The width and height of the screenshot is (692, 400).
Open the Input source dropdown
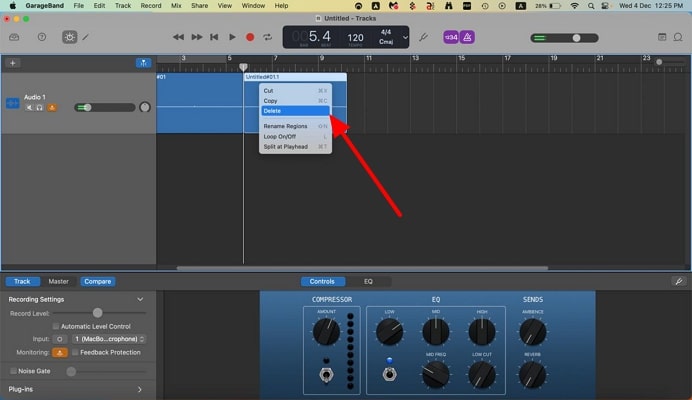tap(109, 339)
